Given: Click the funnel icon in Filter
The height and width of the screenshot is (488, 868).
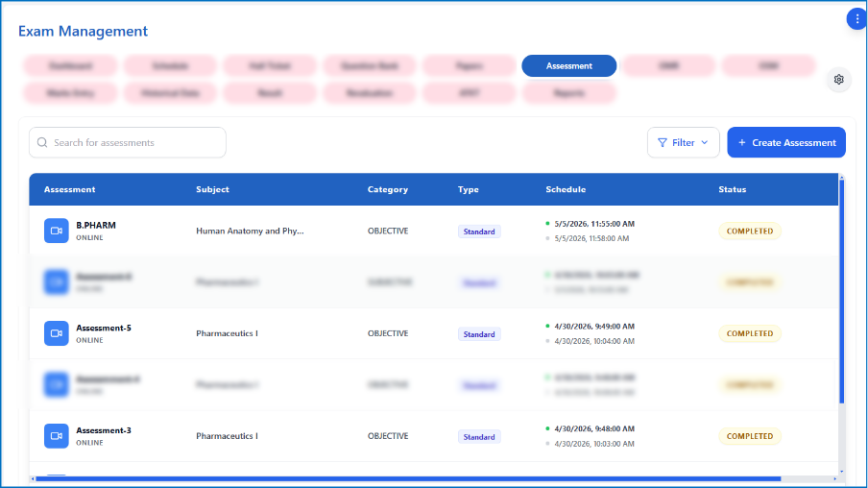Looking at the screenshot, I should (663, 143).
